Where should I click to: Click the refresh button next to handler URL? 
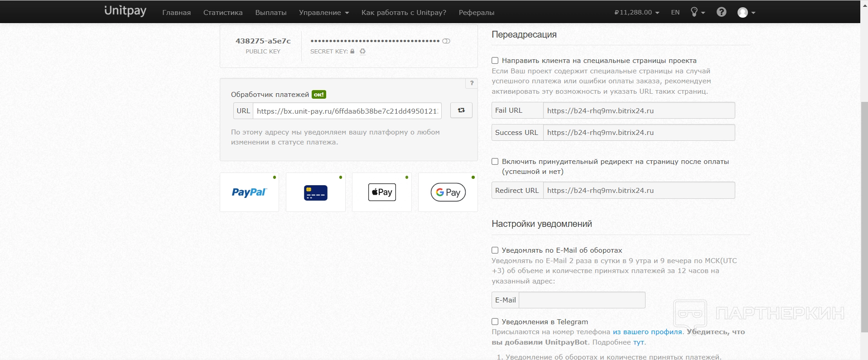click(461, 110)
